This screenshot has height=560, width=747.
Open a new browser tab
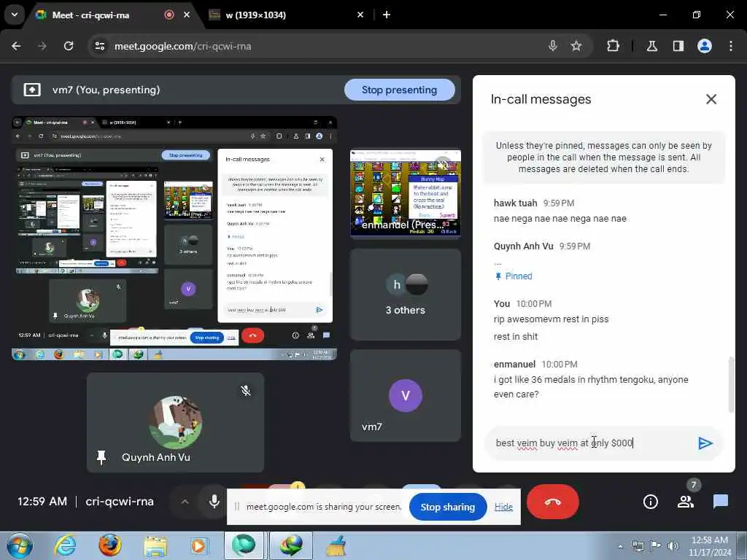(x=387, y=15)
